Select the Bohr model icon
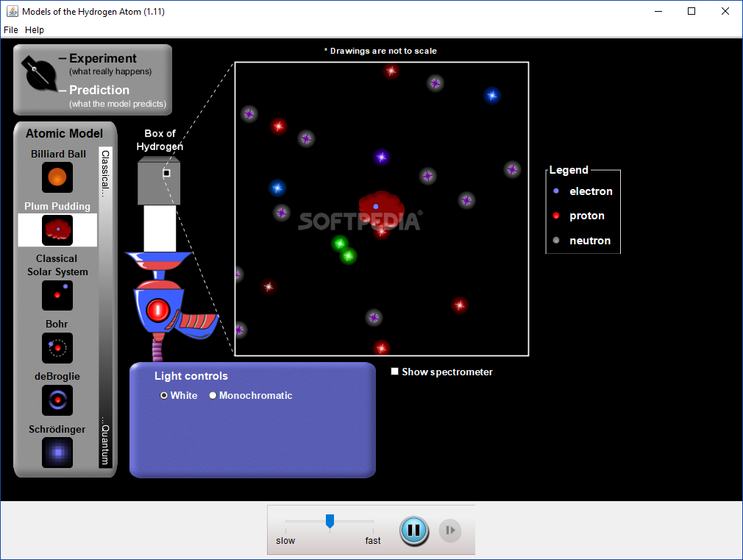The height and width of the screenshot is (560, 743). click(x=57, y=348)
